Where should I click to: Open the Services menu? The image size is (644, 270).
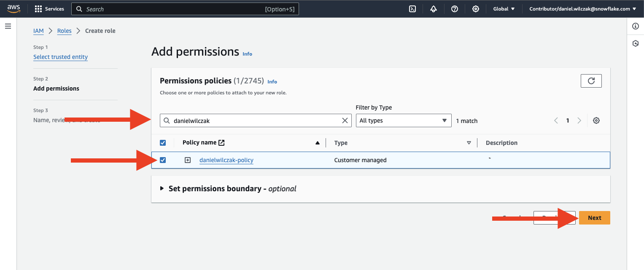point(49,9)
